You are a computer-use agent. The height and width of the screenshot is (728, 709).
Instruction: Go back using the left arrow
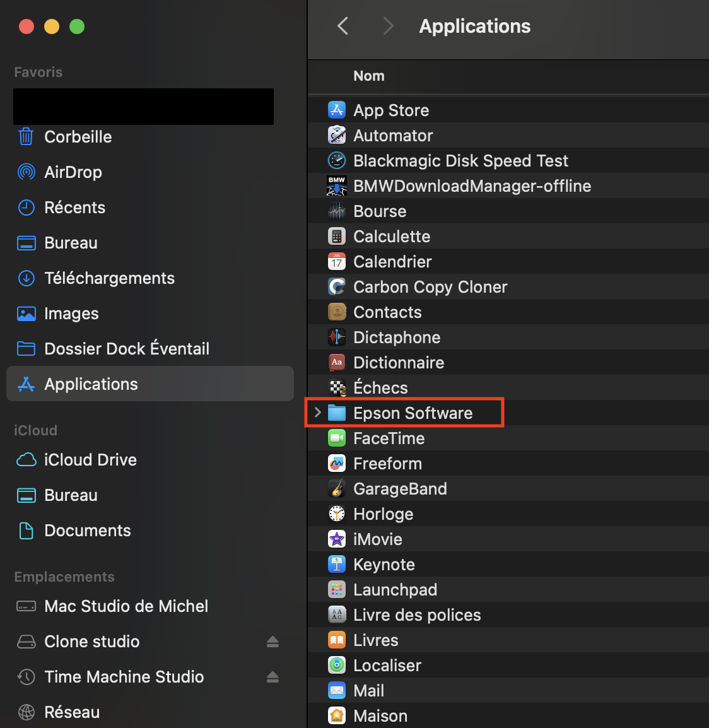[x=343, y=26]
